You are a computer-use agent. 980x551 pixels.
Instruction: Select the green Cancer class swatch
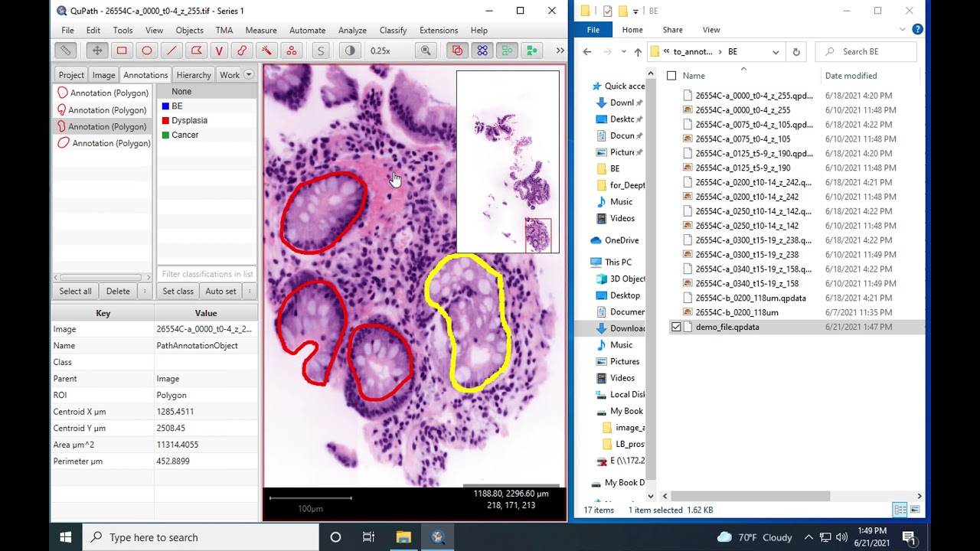point(165,135)
